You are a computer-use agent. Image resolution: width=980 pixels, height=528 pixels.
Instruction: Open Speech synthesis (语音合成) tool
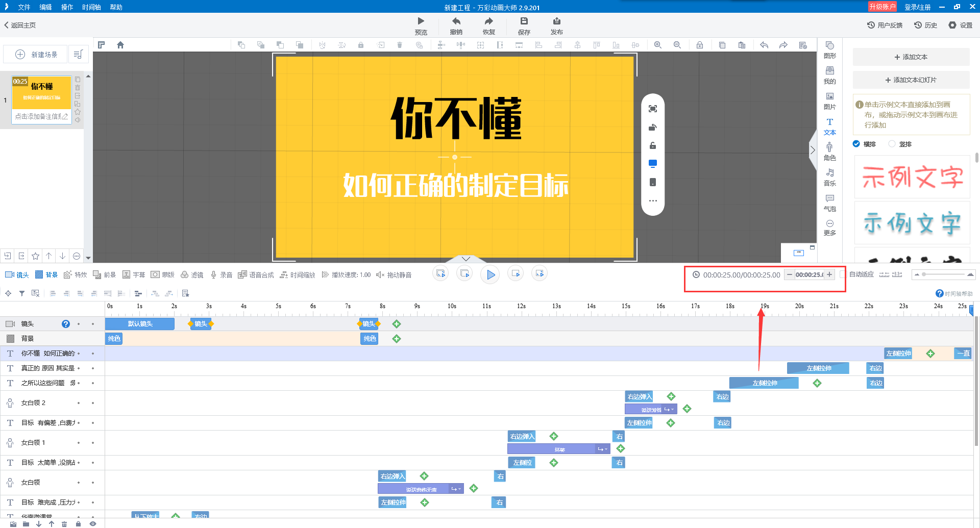click(x=256, y=275)
